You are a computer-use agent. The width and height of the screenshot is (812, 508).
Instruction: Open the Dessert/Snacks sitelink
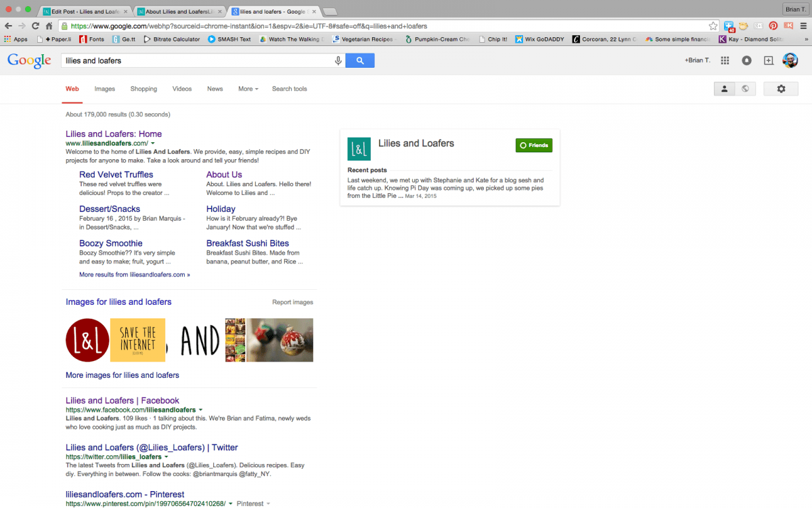tap(110, 209)
